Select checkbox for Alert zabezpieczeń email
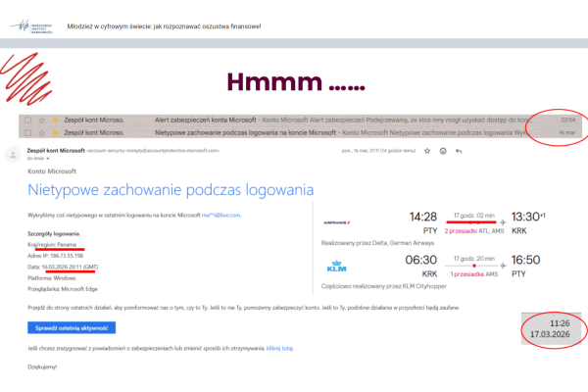Viewport: 588px width, 392px height. coord(27,120)
